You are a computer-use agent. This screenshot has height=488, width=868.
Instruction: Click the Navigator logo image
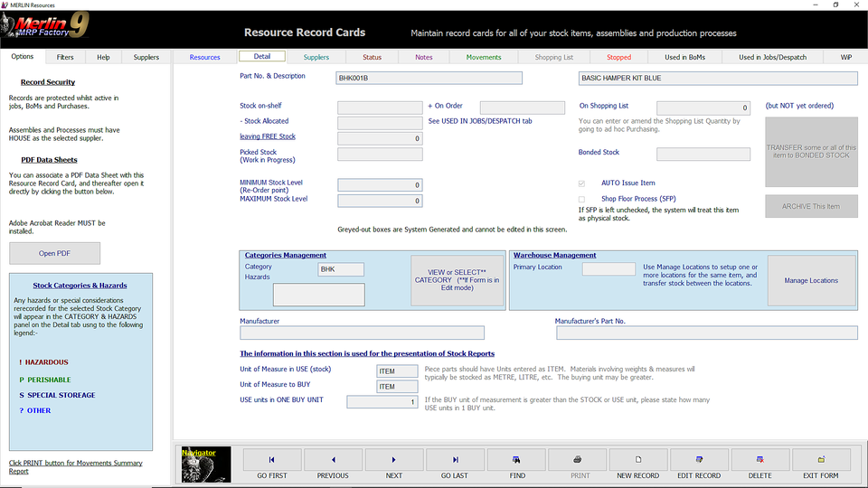click(205, 464)
